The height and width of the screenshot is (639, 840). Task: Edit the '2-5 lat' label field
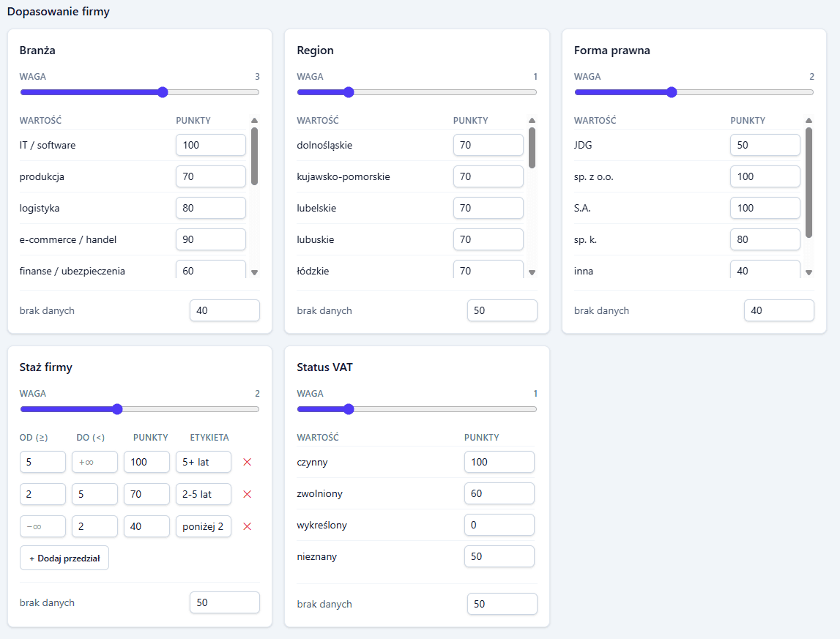204,494
